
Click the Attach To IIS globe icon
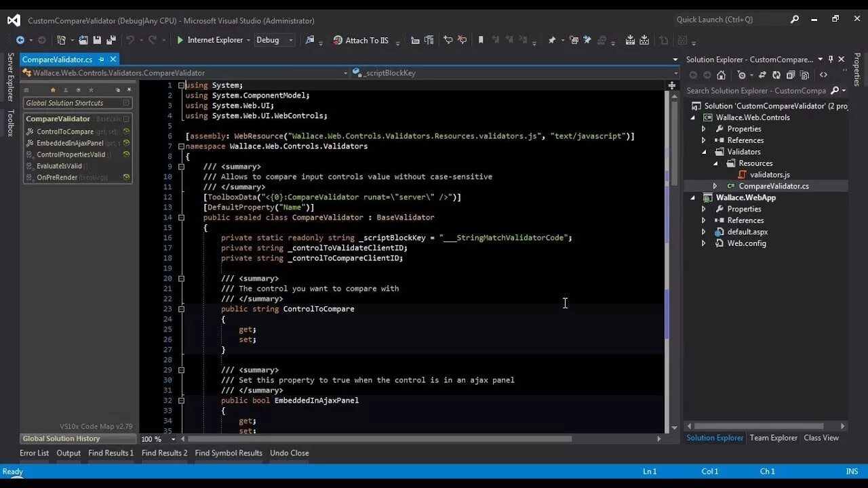click(338, 40)
